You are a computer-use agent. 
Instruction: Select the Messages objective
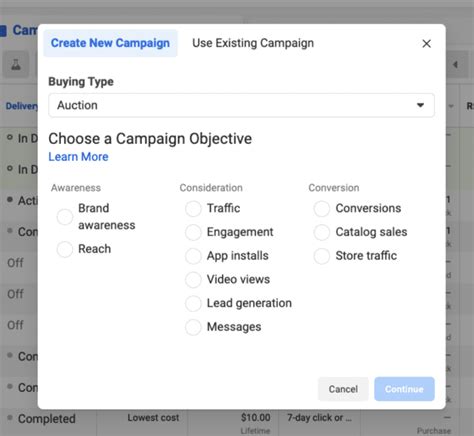(193, 327)
